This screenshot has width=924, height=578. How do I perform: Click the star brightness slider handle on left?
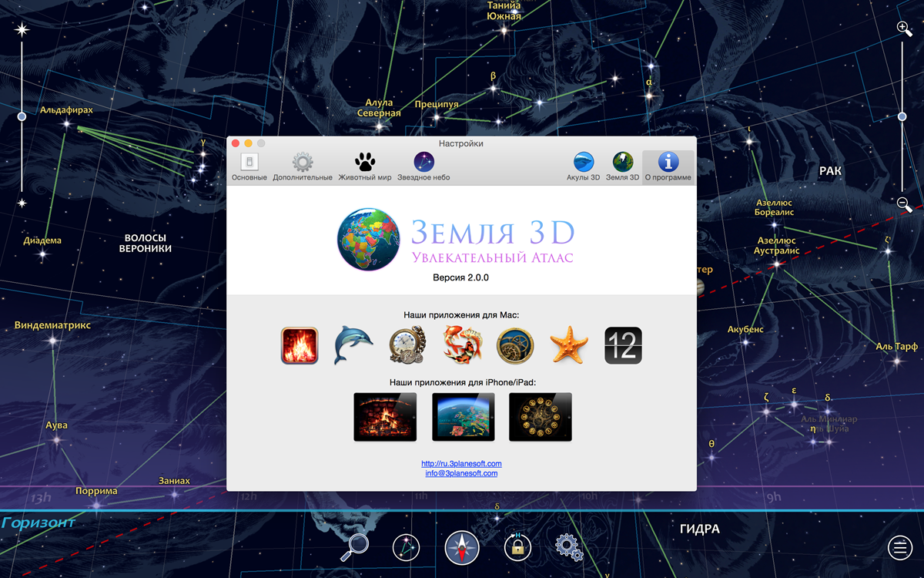[x=22, y=116]
